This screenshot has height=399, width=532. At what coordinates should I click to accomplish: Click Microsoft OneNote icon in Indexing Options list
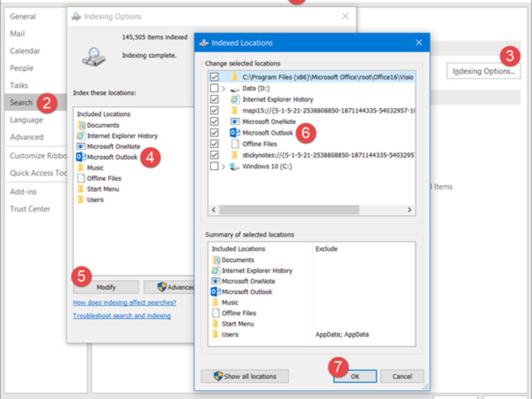pyautogui.click(x=81, y=147)
